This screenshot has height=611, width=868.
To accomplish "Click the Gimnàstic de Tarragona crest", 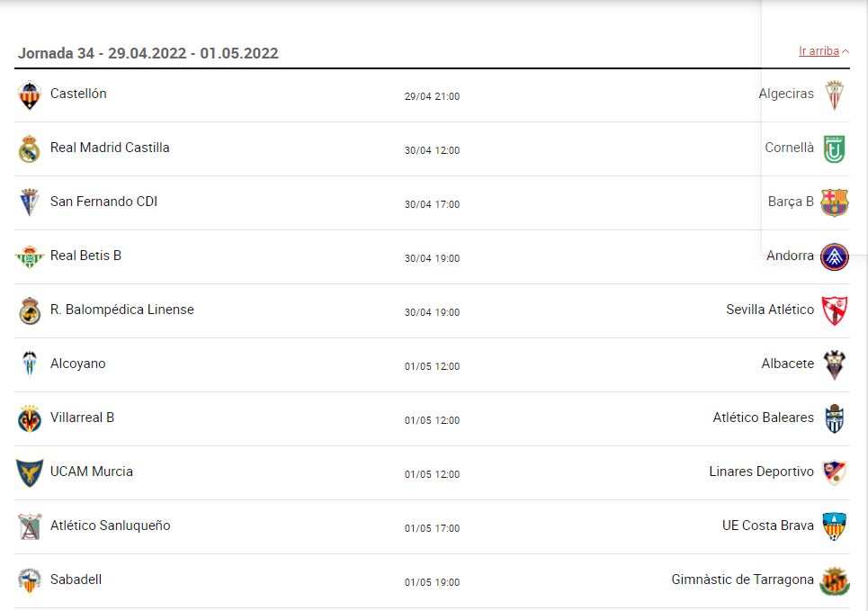I will tap(835, 581).
